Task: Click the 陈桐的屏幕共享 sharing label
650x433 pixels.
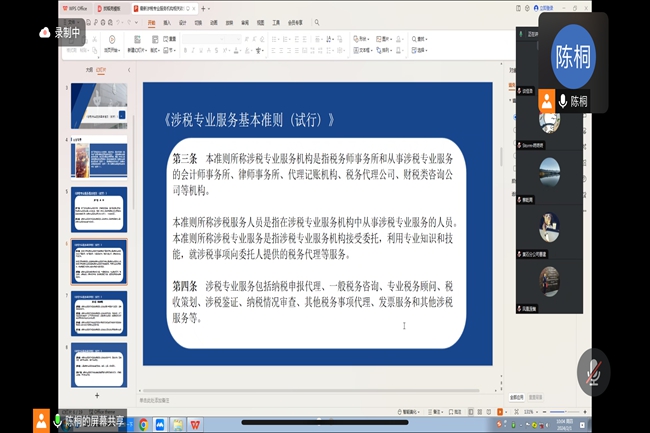Action: [x=94, y=420]
